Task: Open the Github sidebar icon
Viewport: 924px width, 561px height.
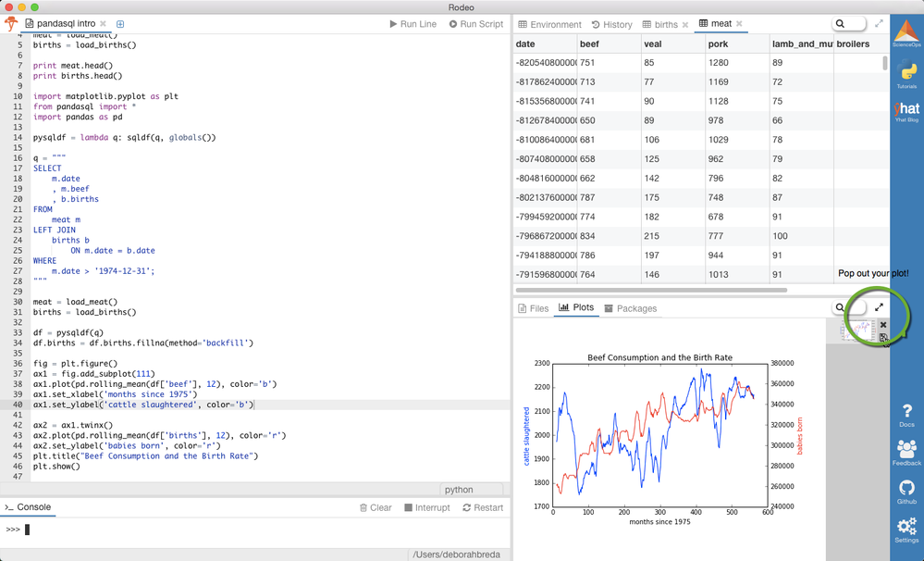Action: tap(906, 491)
